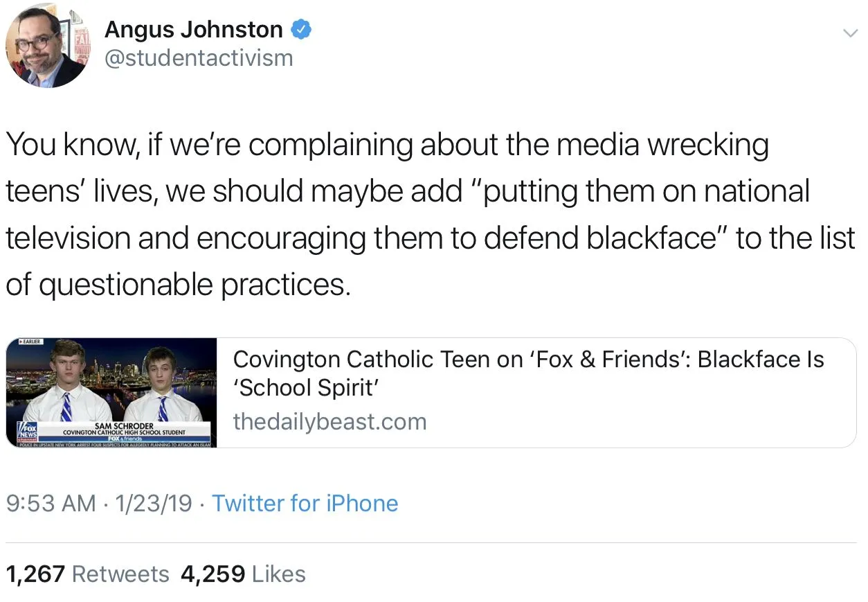Visit the @studentactivism handle
The height and width of the screenshot is (602, 868).
(x=199, y=58)
